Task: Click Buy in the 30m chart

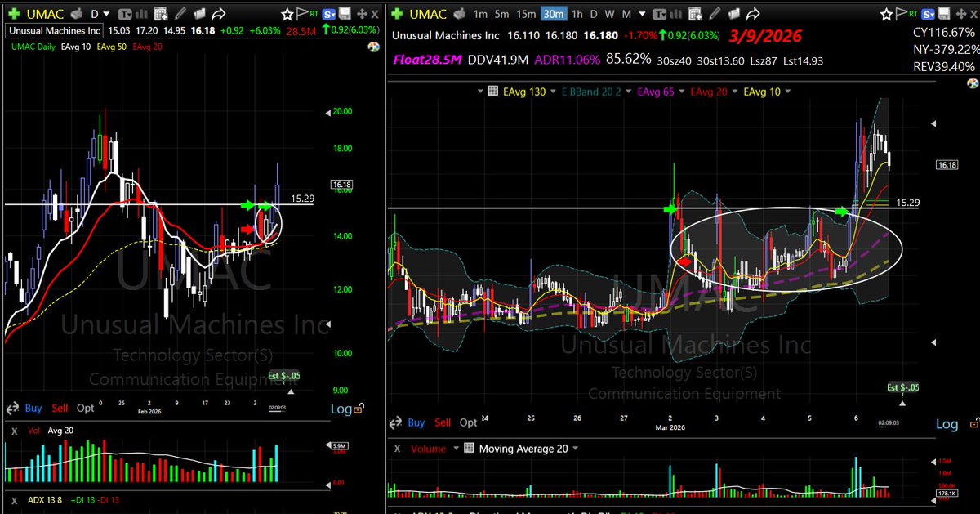Action: 416,422
